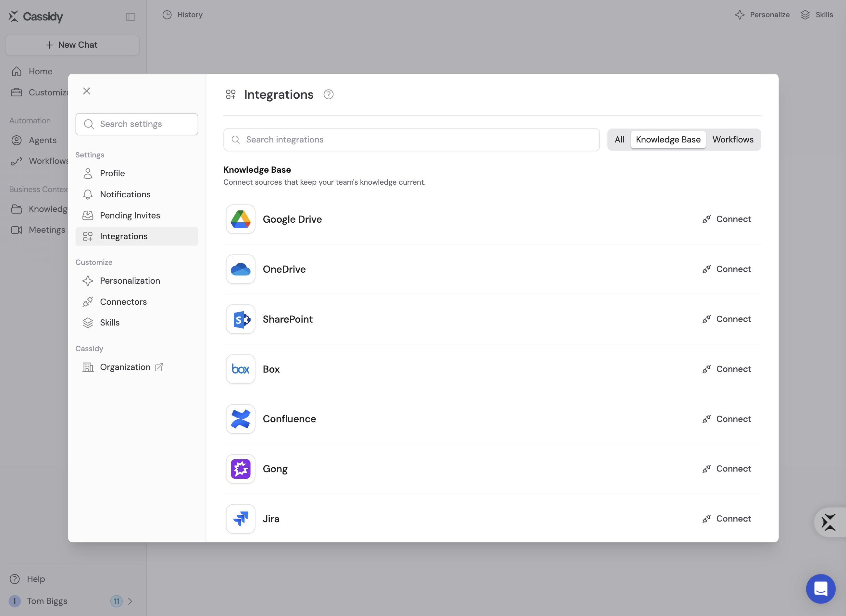Click the Search integrations field
846x616 pixels.
point(411,140)
